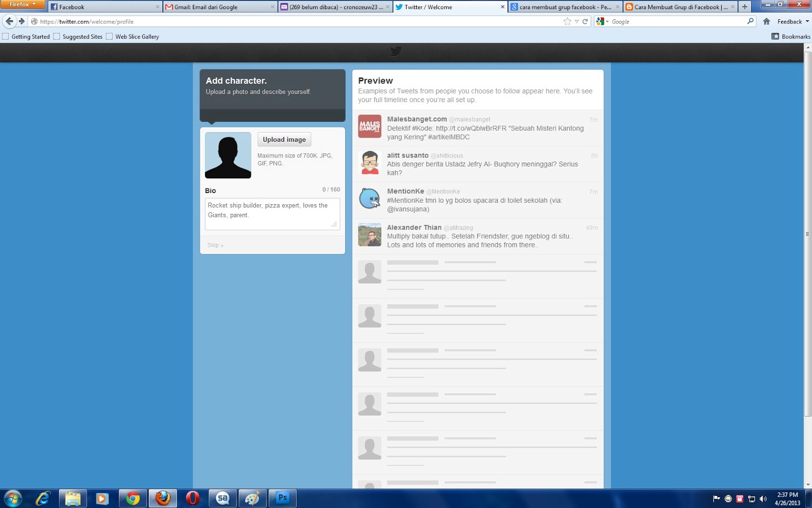The width and height of the screenshot is (812, 508).
Task: Click Alexander Thian avatar photo
Action: pos(369,235)
